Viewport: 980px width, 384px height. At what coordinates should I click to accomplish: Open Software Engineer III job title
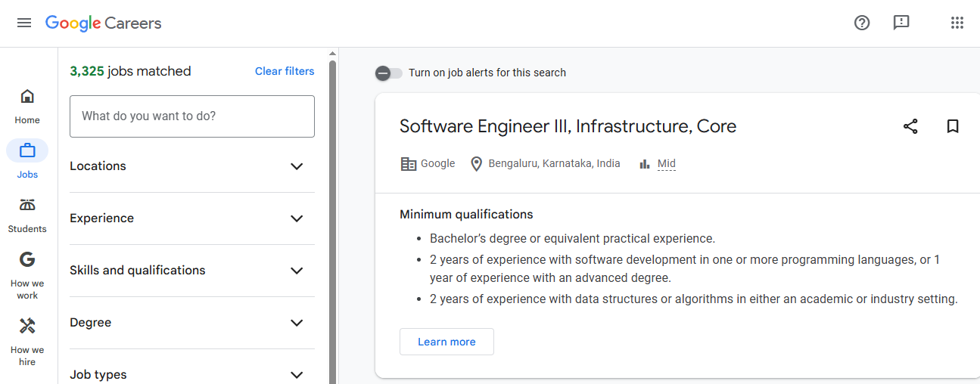click(568, 126)
